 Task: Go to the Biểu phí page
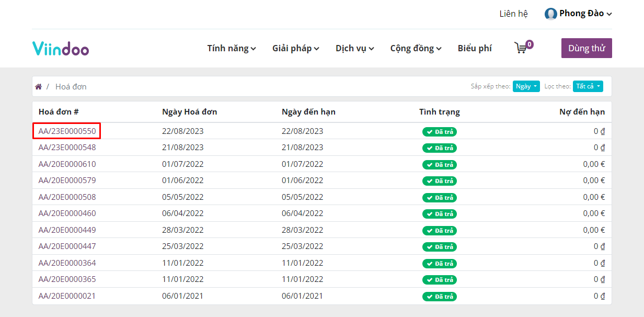coord(475,48)
